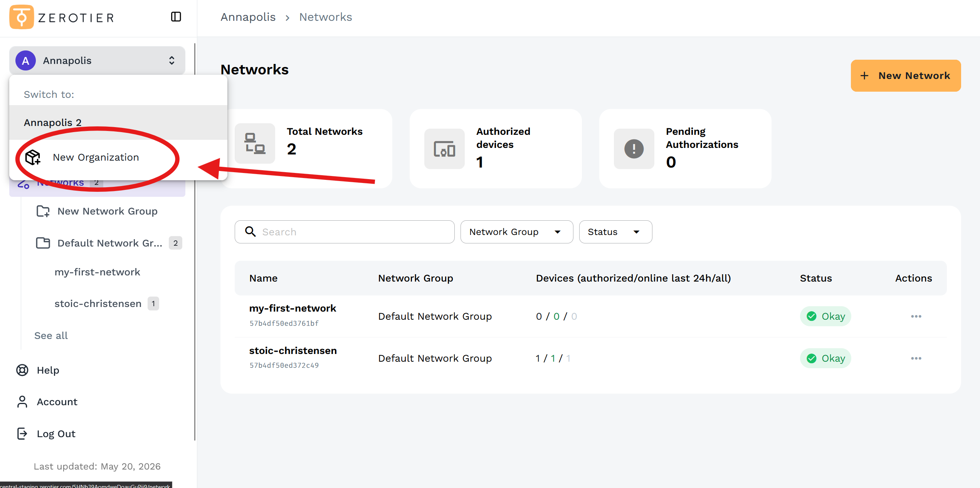The image size is (980, 488).
Task: Click the Network Group column header
Action: (415, 278)
